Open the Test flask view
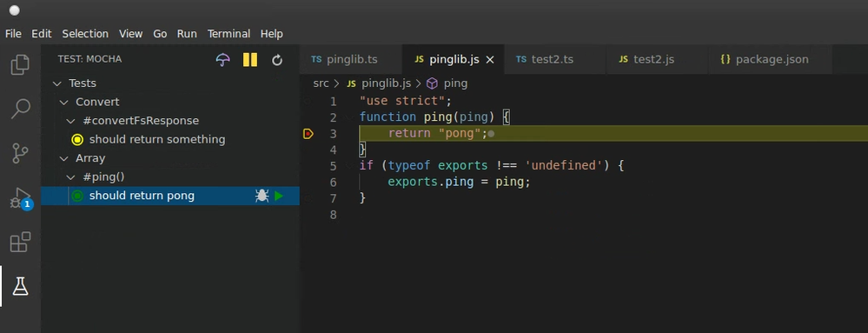 coord(20,286)
